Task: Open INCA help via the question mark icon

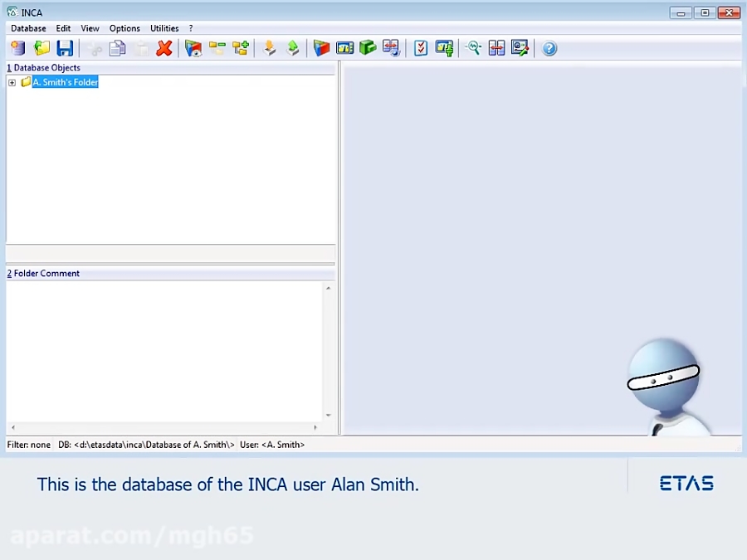Action: point(549,48)
